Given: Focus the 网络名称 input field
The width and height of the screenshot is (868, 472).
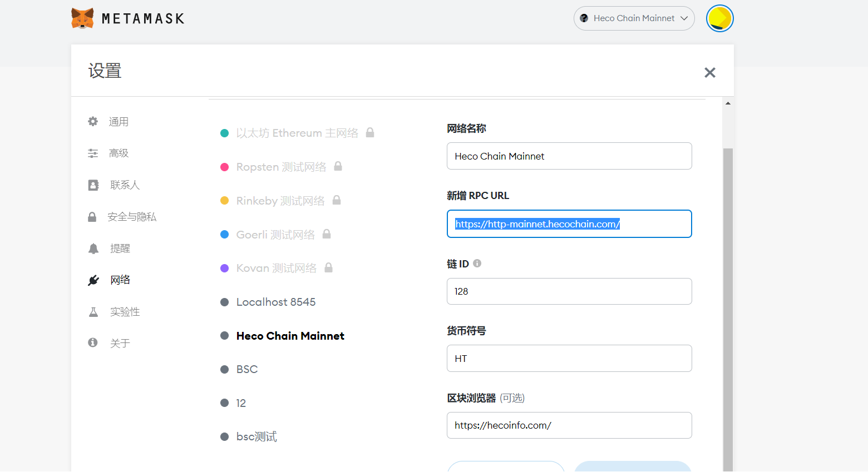Looking at the screenshot, I should coord(569,156).
